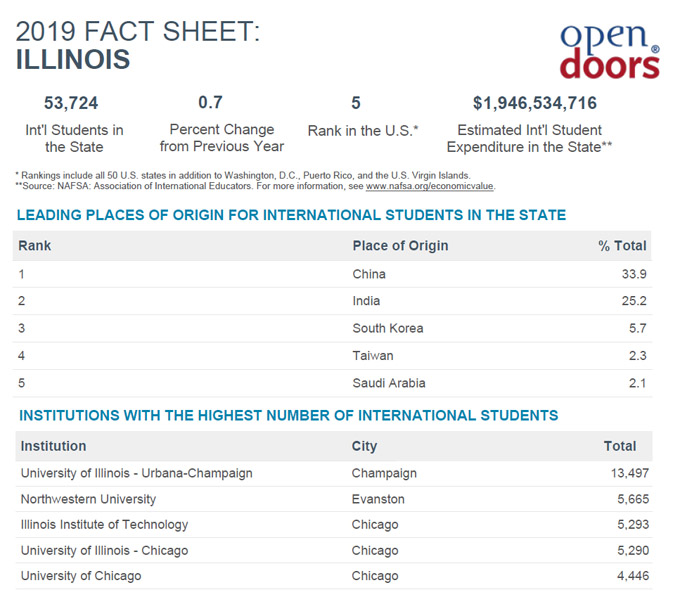The height and width of the screenshot is (597, 680).
Task: Open the www.nafsa.org/economicvalue link
Action: (x=429, y=186)
